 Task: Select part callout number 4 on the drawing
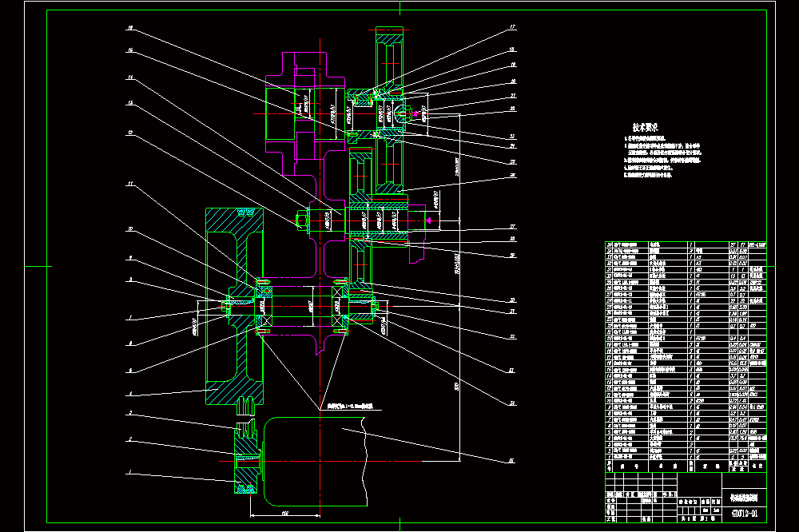(130, 393)
